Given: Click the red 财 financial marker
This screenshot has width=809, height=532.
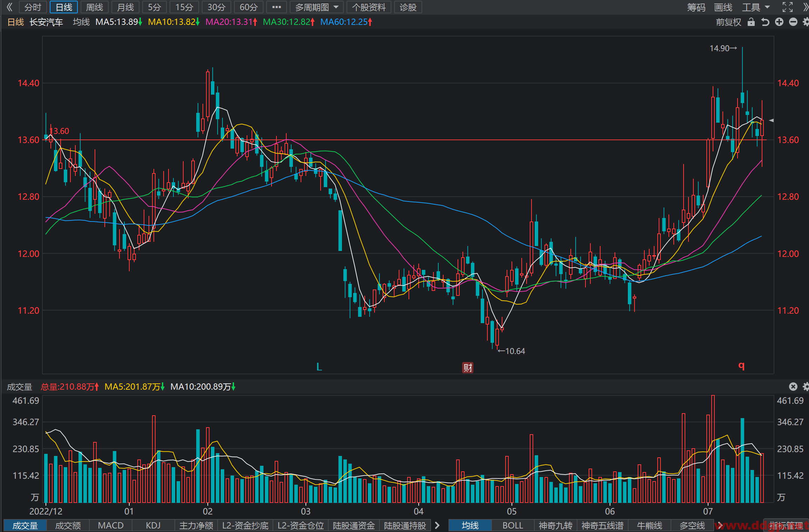Looking at the screenshot, I should [x=468, y=367].
